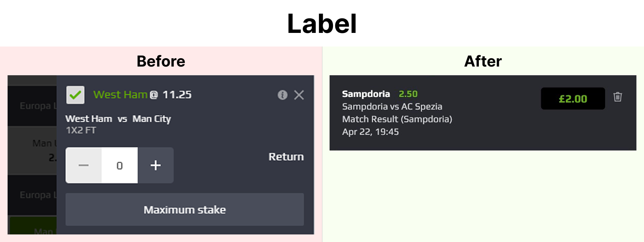The height and width of the screenshot is (242, 644).
Task: Increase the stake with the plus button
Action: point(156,165)
